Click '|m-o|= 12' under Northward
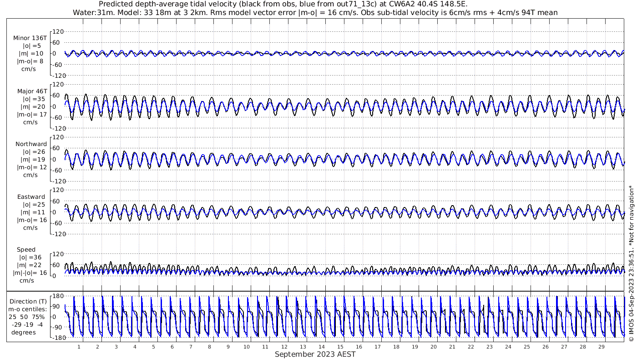Screen dimensions: 637x364 point(32,167)
